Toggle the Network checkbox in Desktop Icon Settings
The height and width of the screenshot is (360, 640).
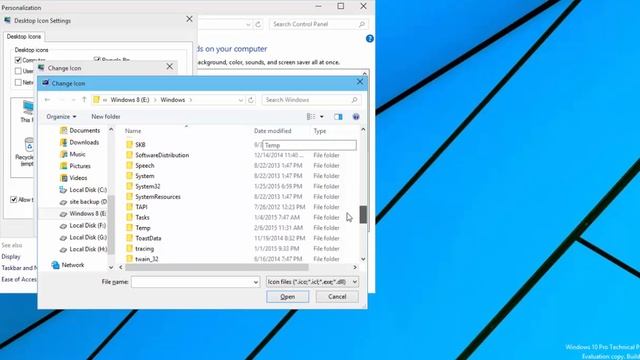18,82
